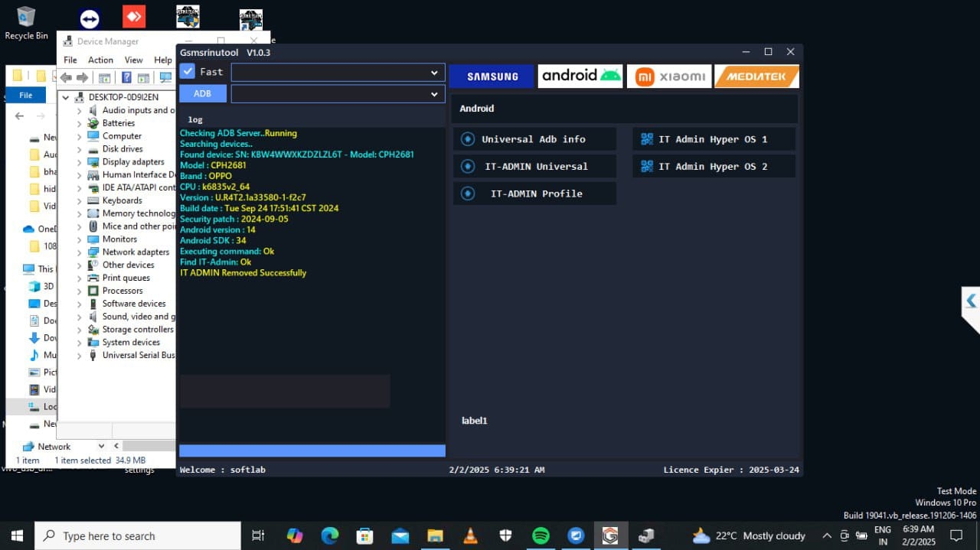The height and width of the screenshot is (550, 980).
Task: Launch VLC media player from taskbar
Action: [470, 535]
